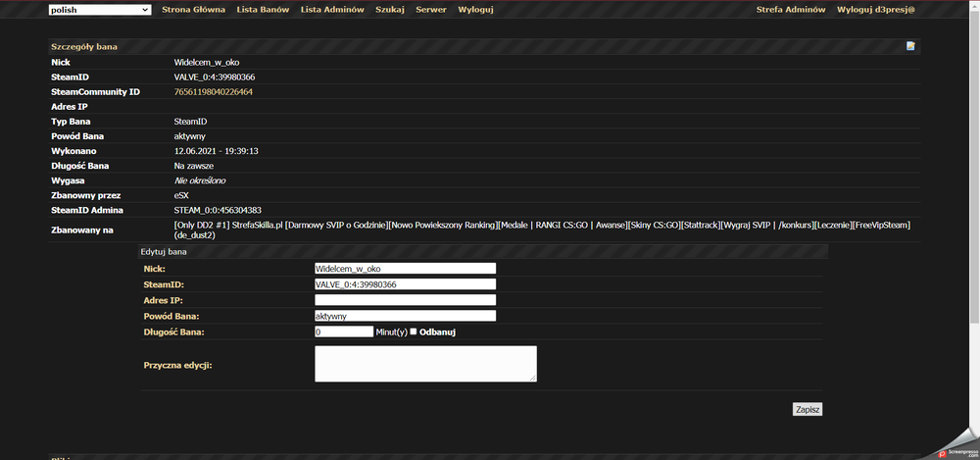This screenshot has height=460, width=980.
Task: Focus the Długość Bana minutes field
Action: pyautogui.click(x=344, y=332)
